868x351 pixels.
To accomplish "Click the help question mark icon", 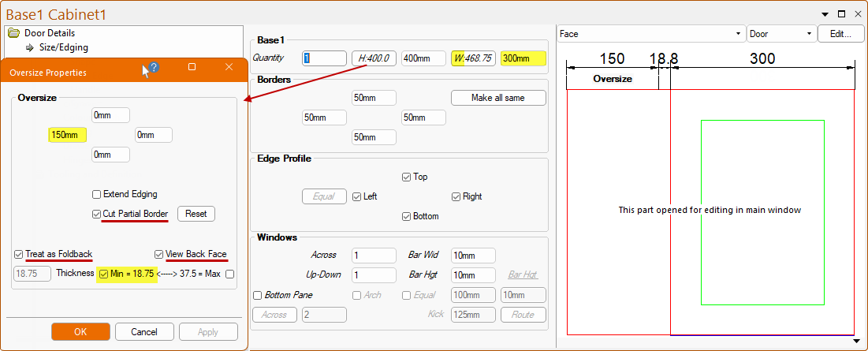I will [154, 67].
